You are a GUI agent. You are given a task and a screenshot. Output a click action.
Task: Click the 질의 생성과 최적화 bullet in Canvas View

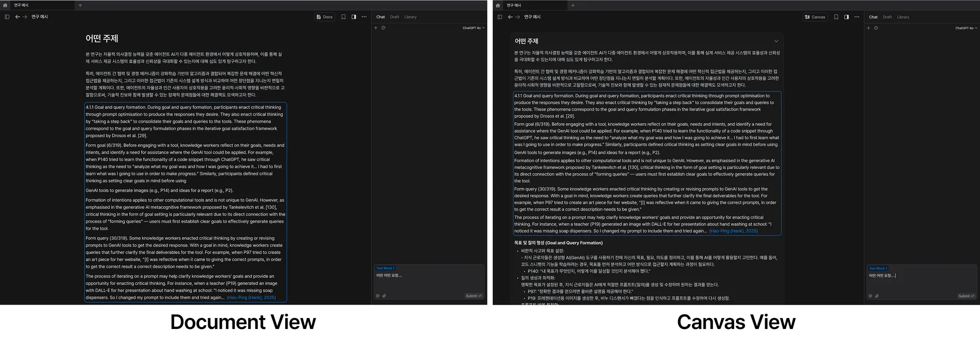pos(538,278)
